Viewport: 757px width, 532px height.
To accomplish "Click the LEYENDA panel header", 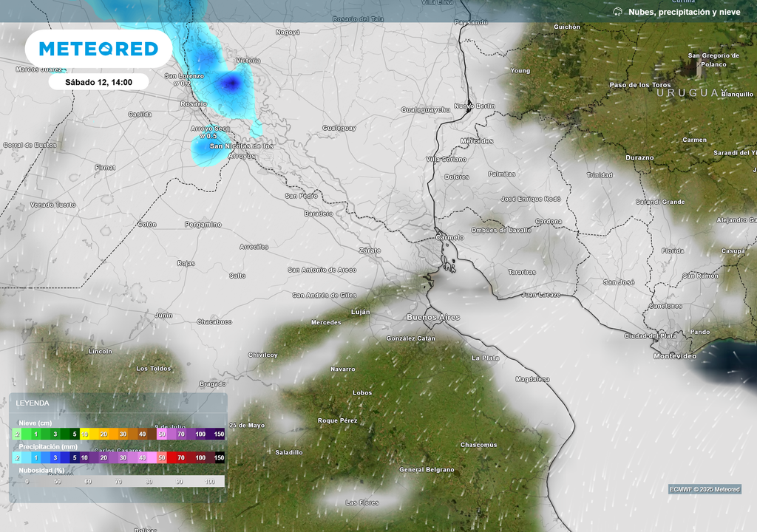I will pyautogui.click(x=33, y=403).
